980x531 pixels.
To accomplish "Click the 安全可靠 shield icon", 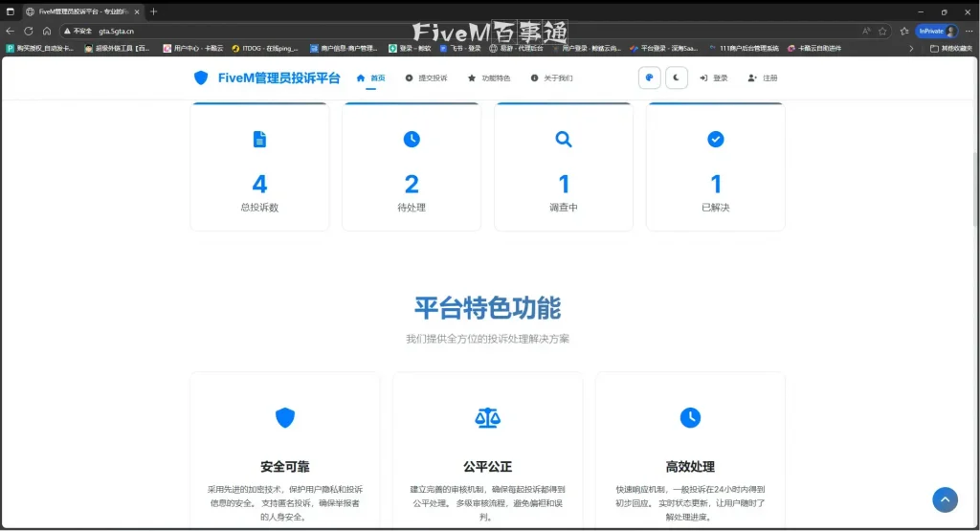I will tap(285, 417).
